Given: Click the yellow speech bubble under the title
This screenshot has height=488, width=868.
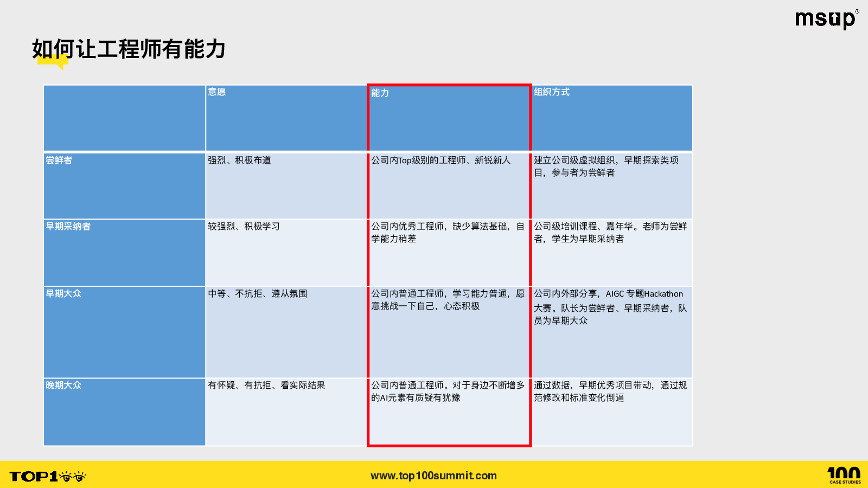Looking at the screenshot, I should tap(53, 62).
